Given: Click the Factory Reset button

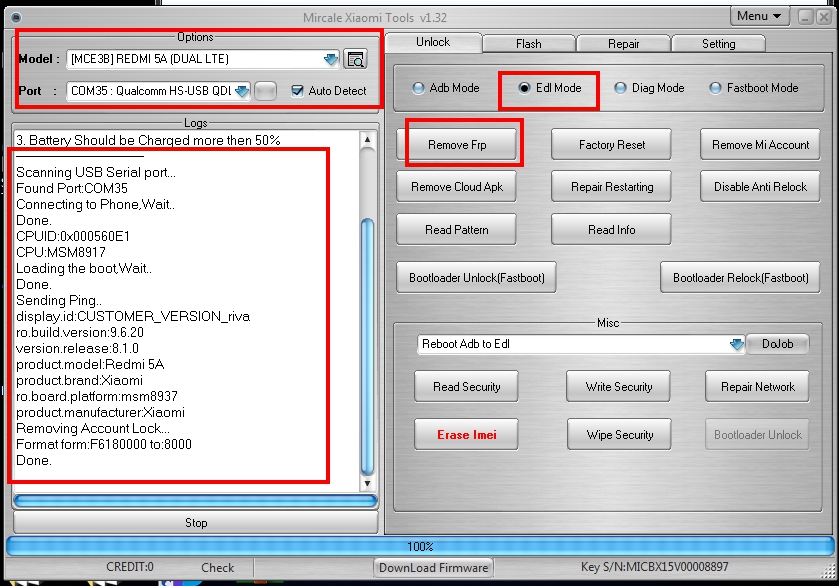Looking at the screenshot, I should click(612, 144).
